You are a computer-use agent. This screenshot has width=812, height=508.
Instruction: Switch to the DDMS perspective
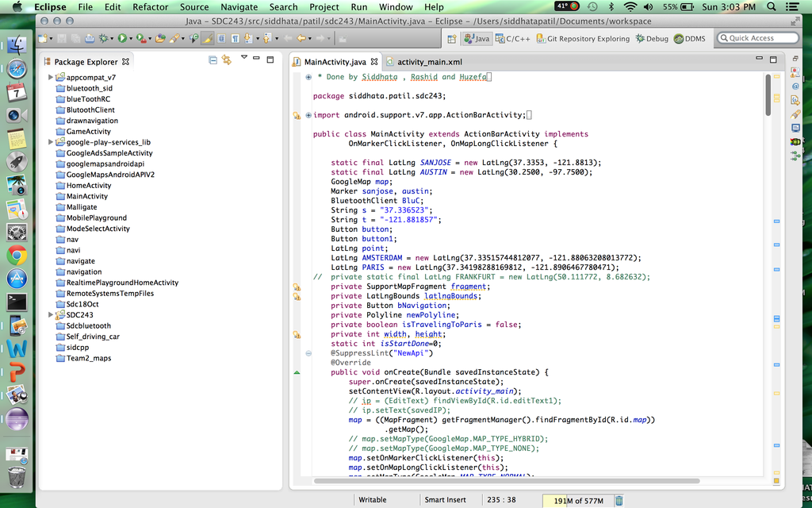pos(689,38)
